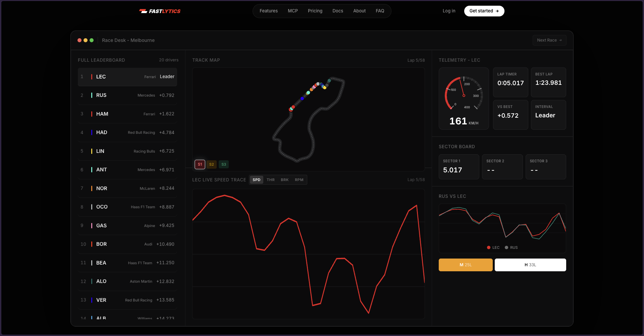Select HAD row in leaderboard

click(x=127, y=132)
